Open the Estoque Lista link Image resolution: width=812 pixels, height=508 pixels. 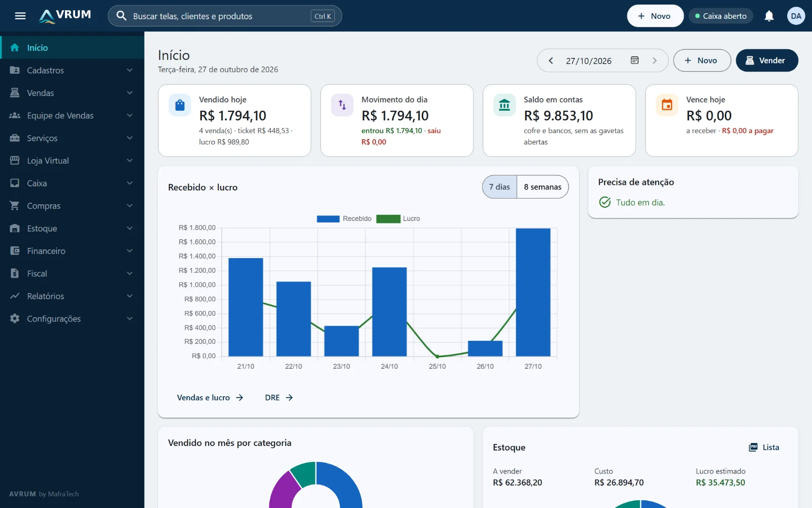coord(764,448)
